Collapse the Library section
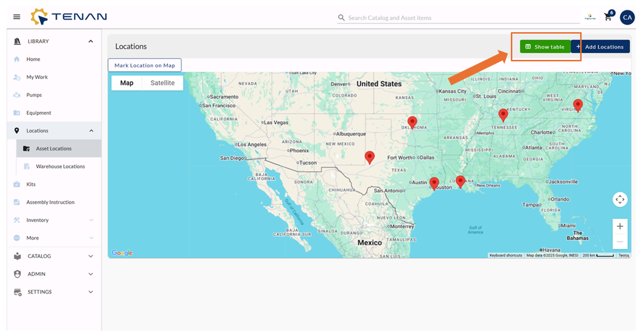 [x=91, y=42]
